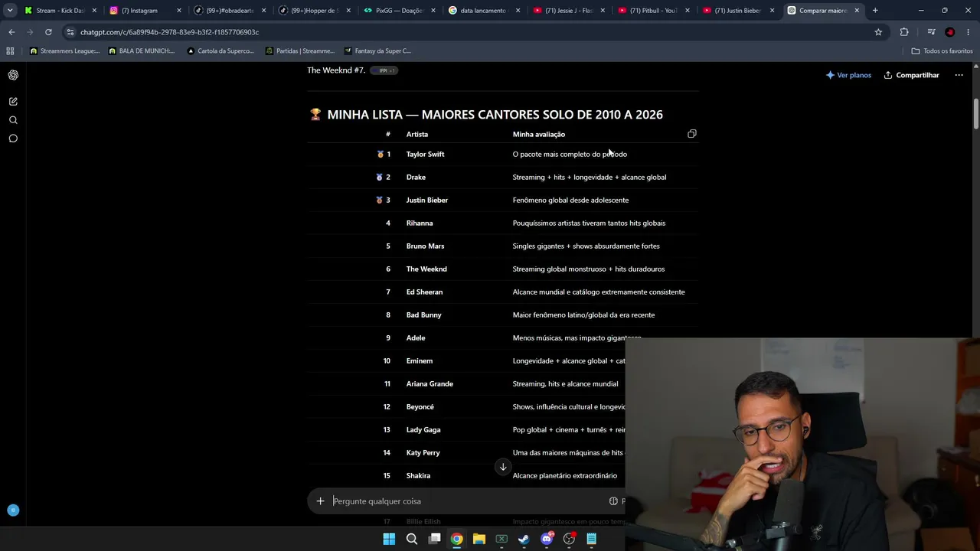Open the Chrome extensions puzzle icon

coord(904,32)
